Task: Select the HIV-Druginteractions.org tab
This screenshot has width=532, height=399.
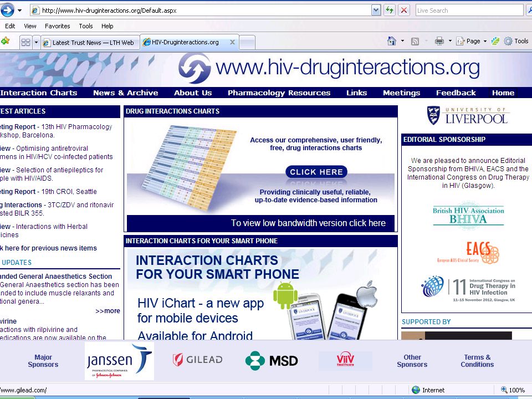Action: [185, 42]
